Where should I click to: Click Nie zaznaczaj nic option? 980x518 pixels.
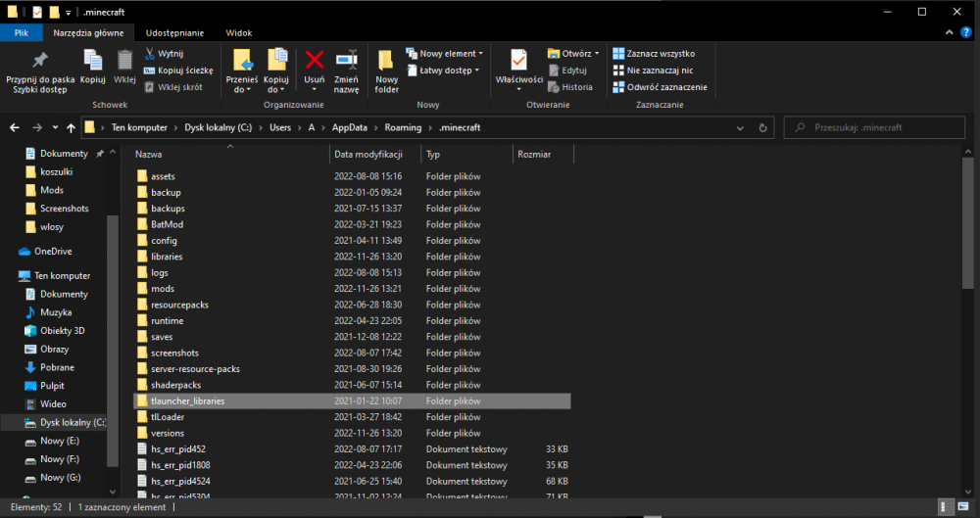653,71
